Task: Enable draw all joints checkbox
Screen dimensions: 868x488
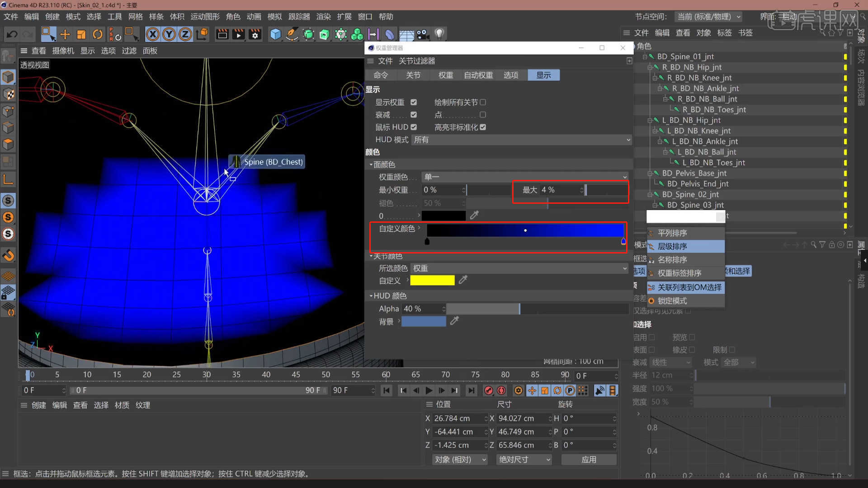Action: point(483,103)
